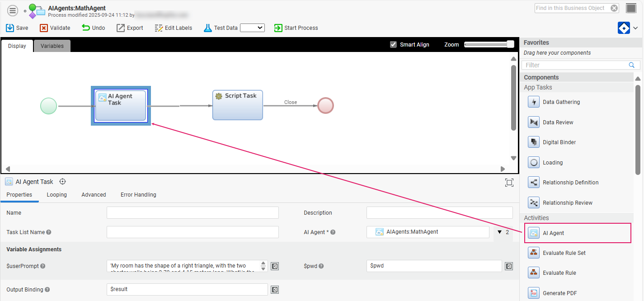Open the Test Data dropdown
The height and width of the screenshot is (301, 644).
pos(252,28)
